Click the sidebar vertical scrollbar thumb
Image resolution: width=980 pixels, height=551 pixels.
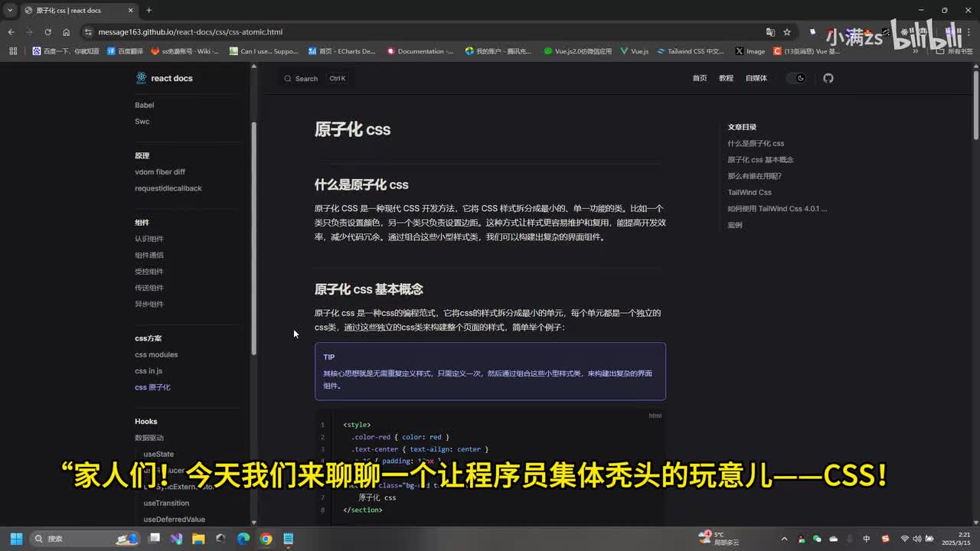tap(254, 237)
